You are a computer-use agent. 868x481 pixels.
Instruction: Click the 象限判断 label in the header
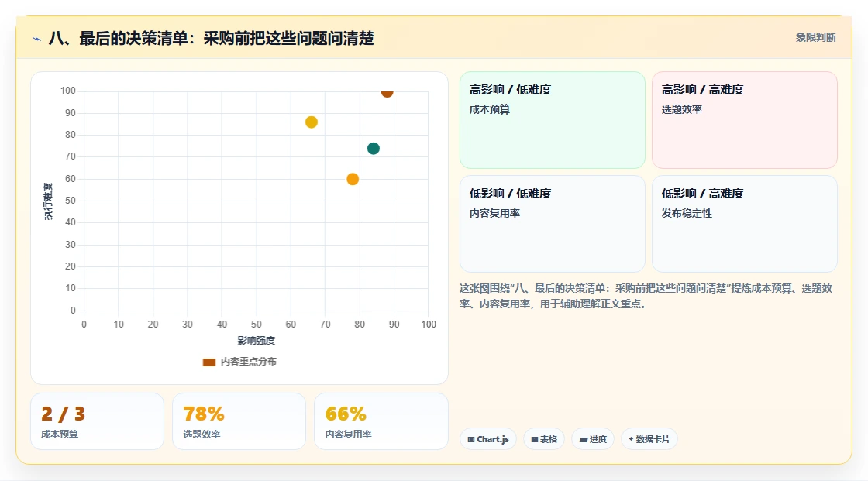(815, 37)
